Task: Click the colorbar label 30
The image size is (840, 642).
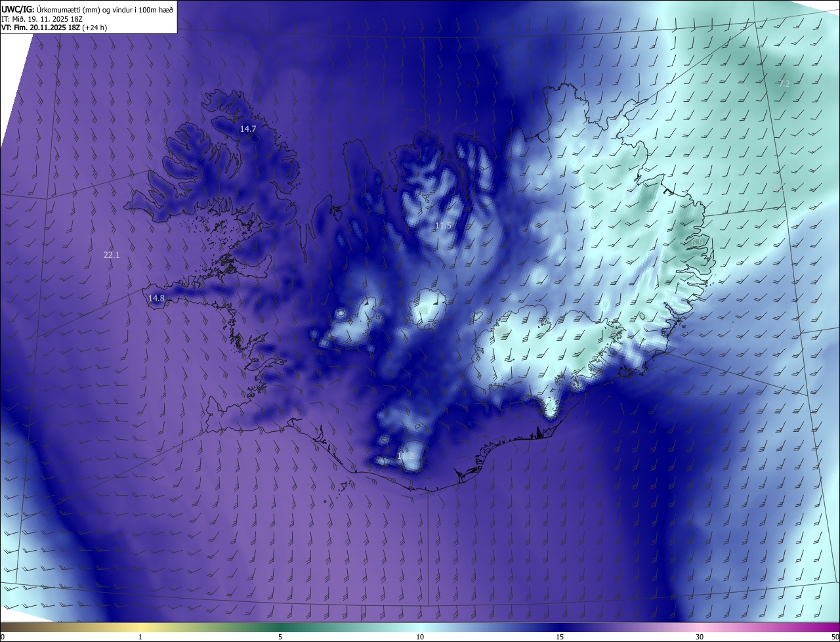Action: [700, 637]
